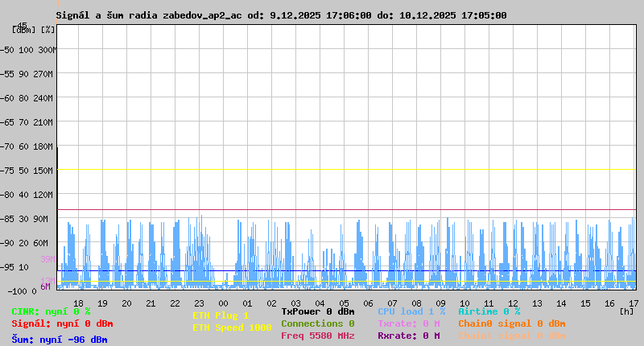The image size is (644, 346).
Task: Click the pink horizontal frequency line
Action: click(346, 210)
